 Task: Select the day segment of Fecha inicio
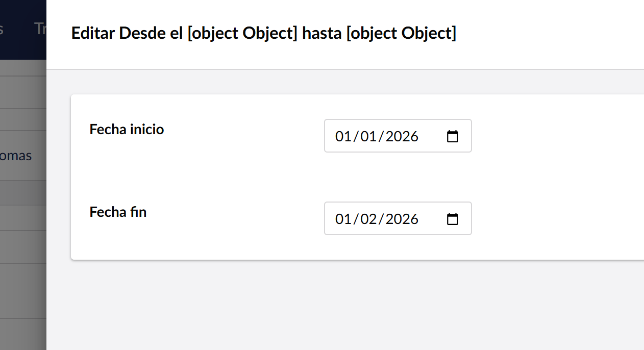[x=343, y=136]
